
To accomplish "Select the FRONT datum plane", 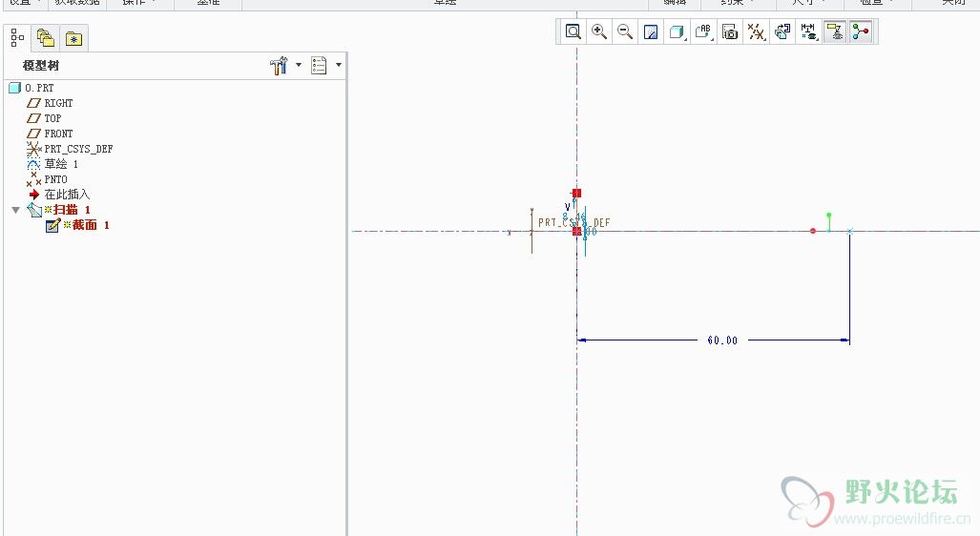I will [50, 134].
